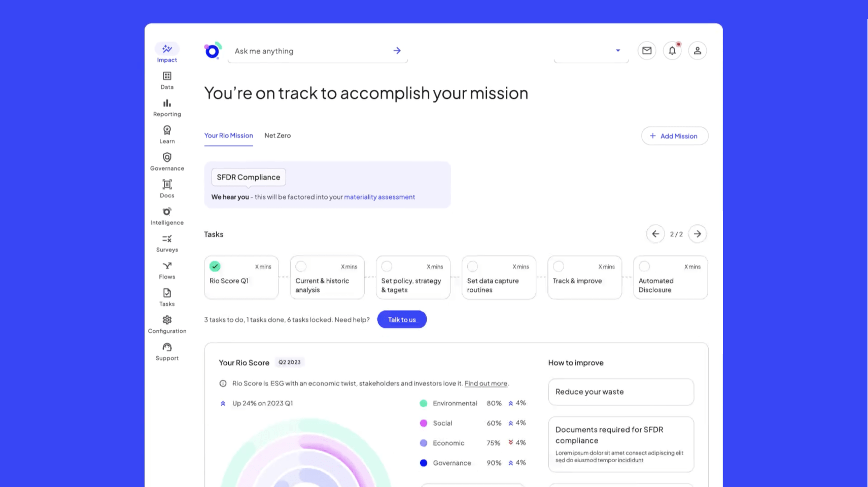
Task: Click Up 24% on 2023 Q1 text
Action: (263, 403)
